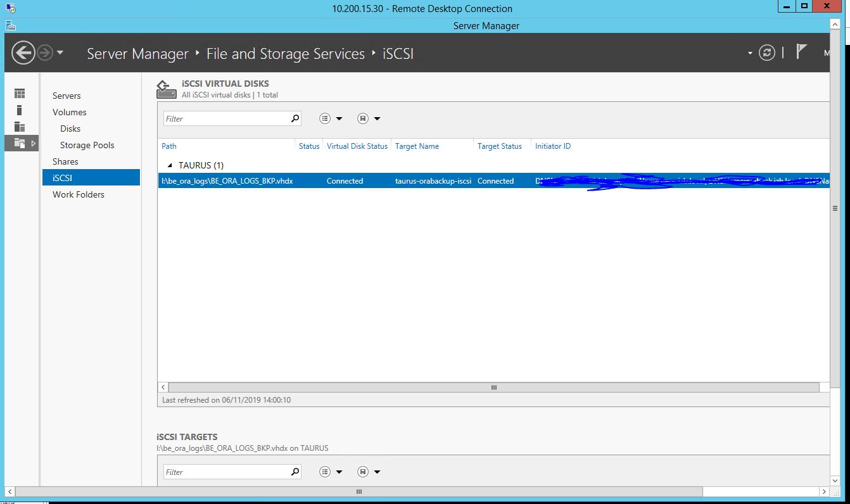
Task: Open the Work Folders page
Action: [x=79, y=194]
